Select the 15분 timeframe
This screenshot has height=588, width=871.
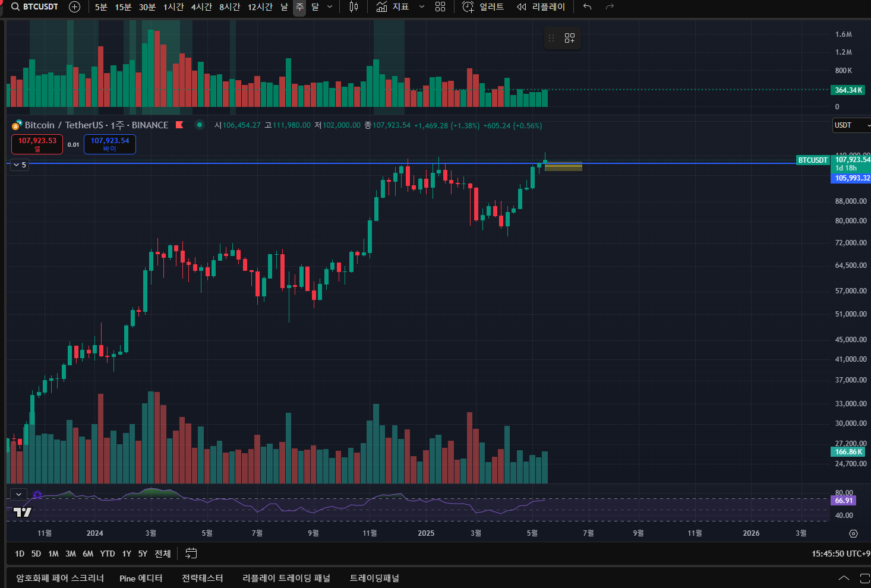tap(123, 7)
